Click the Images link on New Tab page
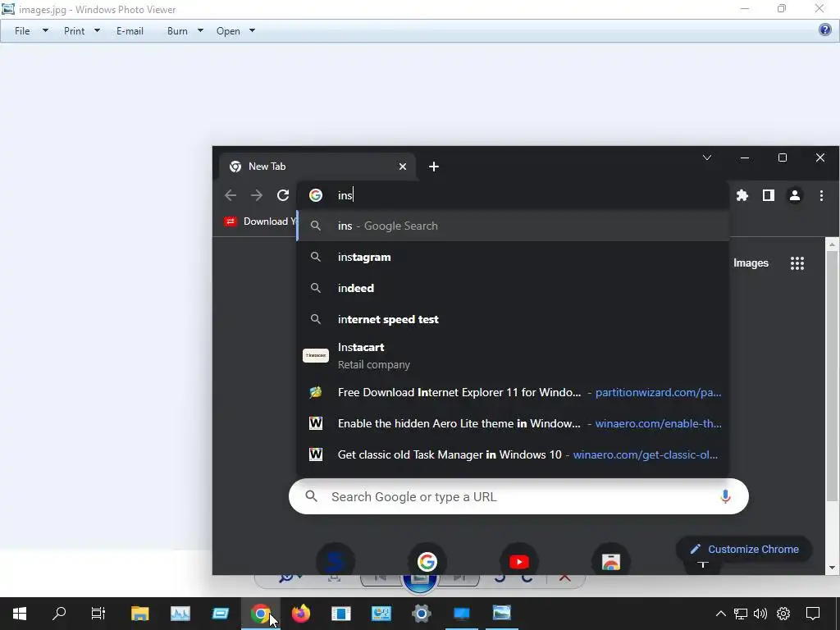Screen dimensions: 840x630 (x=751, y=263)
